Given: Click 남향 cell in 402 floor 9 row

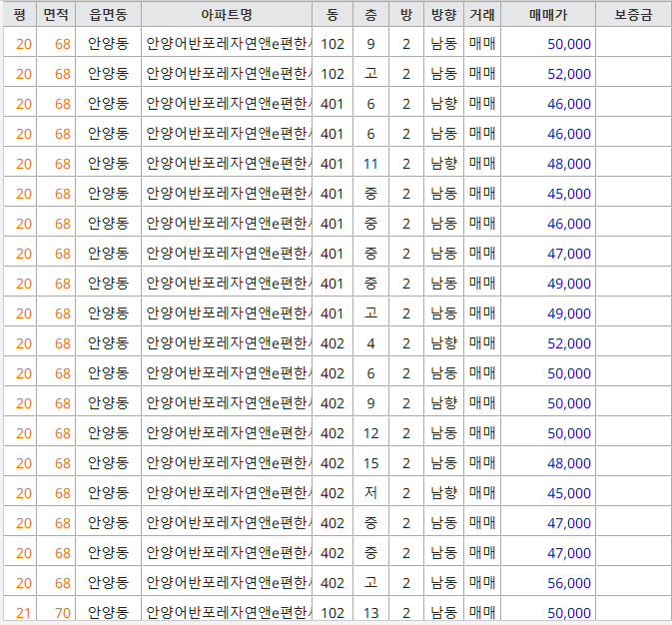Looking at the screenshot, I should pos(444,403).
